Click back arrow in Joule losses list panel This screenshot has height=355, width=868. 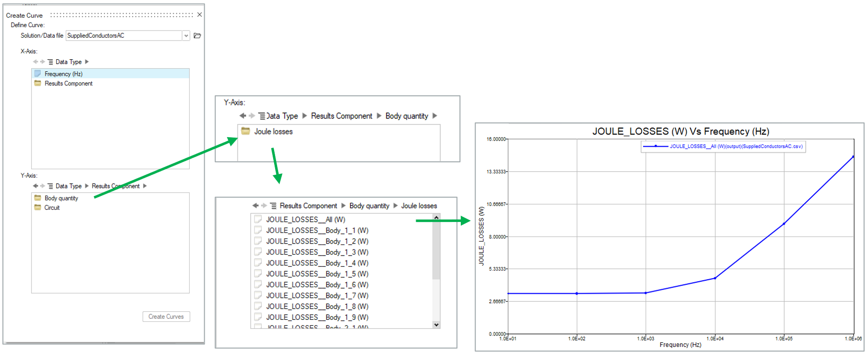(256, 206)
